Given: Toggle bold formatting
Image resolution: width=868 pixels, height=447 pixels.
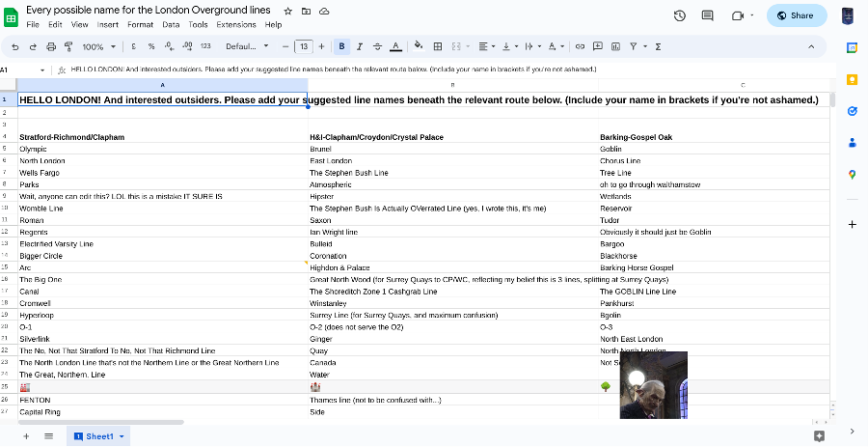Looking at the screenshot, I should click(341, 47).
